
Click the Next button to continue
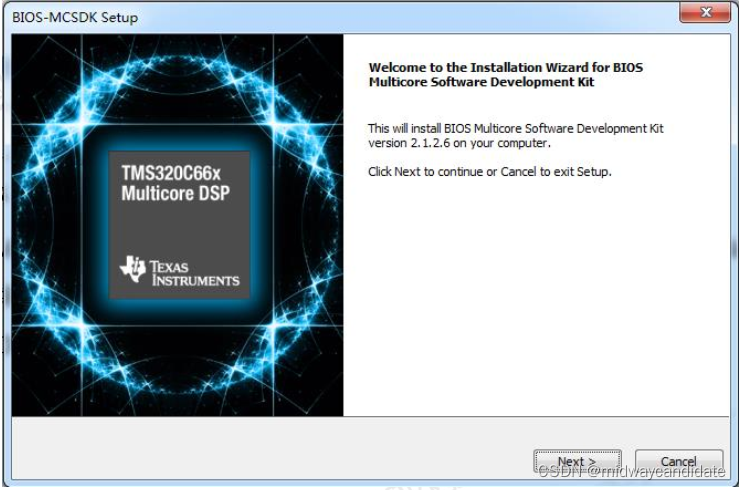pos(577,462)
